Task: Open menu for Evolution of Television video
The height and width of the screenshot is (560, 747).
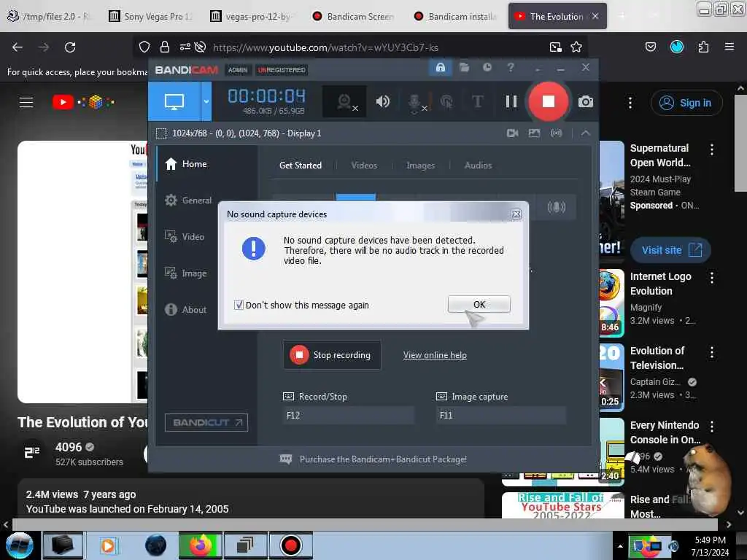Action: pyautogui.click(x=712, y=352)
